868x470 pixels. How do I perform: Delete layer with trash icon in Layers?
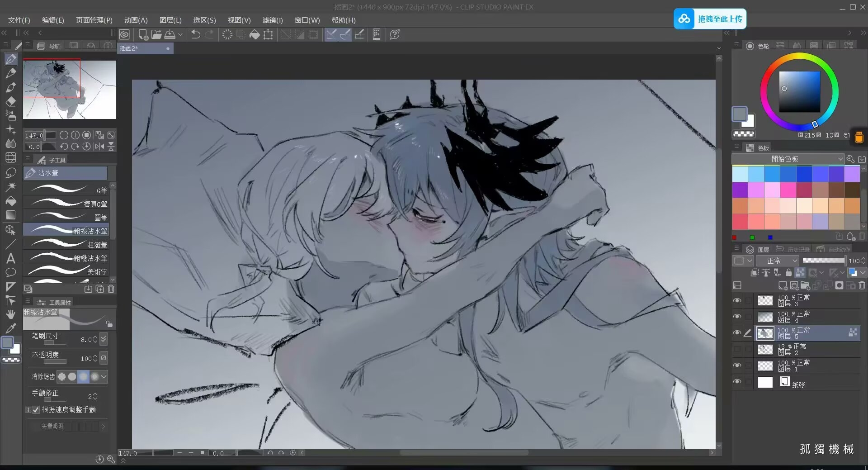pos(862,285)
